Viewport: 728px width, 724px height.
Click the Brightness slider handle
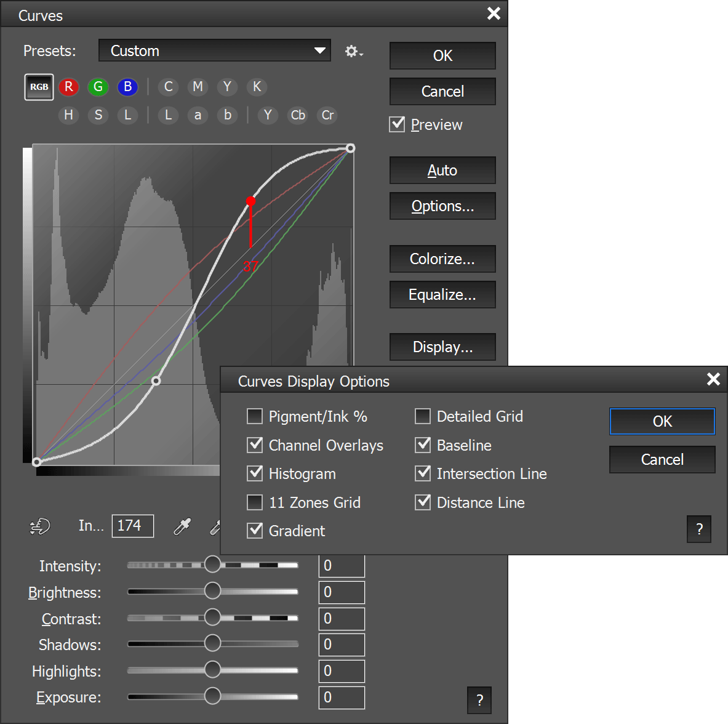tap(212, 591)
